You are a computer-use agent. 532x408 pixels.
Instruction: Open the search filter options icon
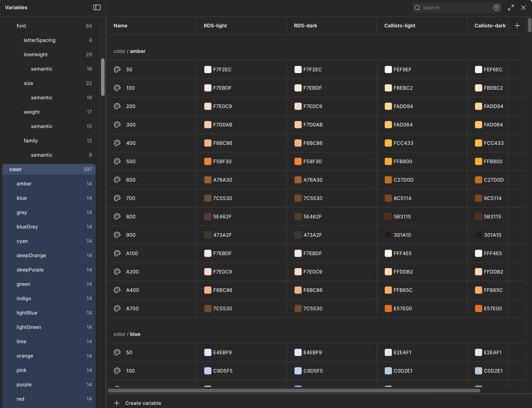(x=497, y=8)
